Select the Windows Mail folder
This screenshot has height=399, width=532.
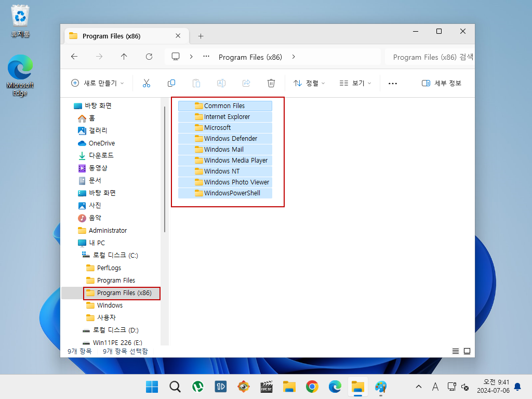click(225, 149)
